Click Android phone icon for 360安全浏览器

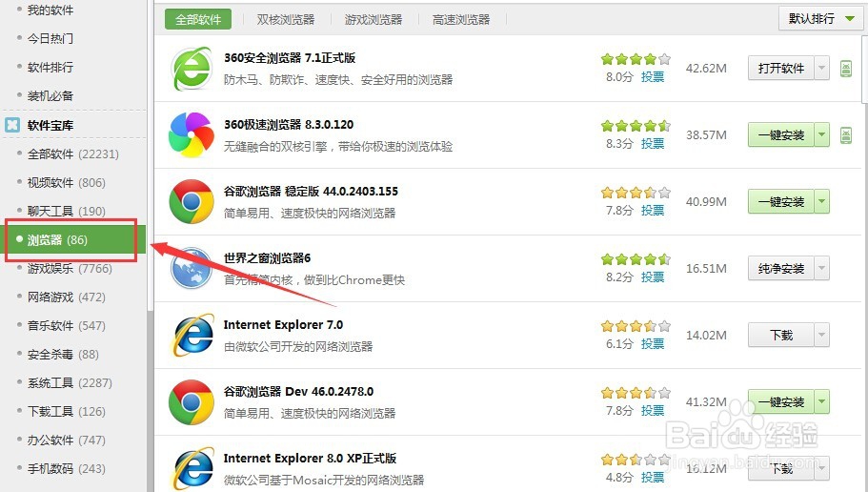pos(846,69)
